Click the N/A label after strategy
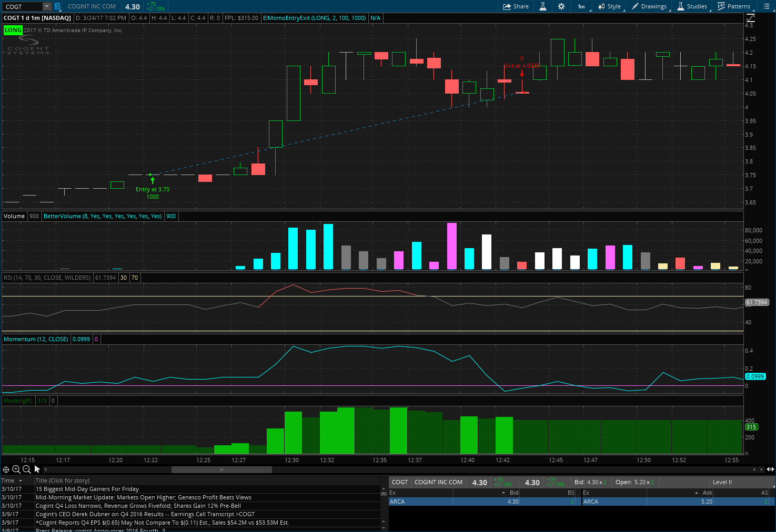 (375, 18)
